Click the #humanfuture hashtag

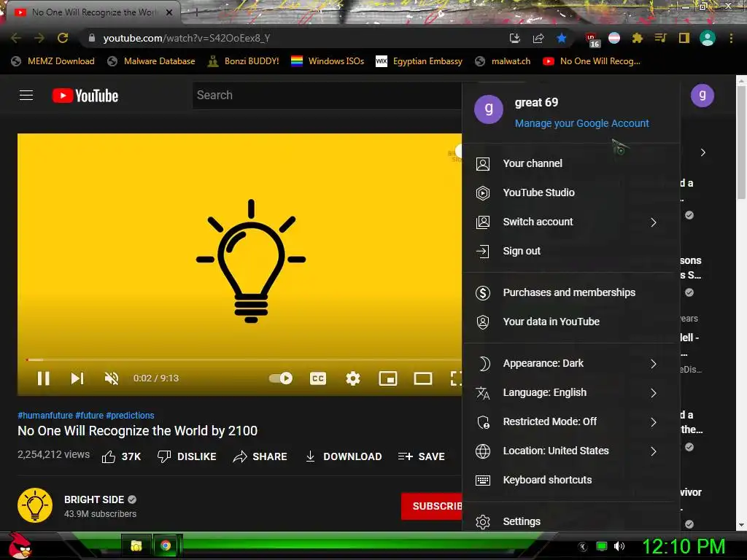pyautogui.click(x=45, y=415)
